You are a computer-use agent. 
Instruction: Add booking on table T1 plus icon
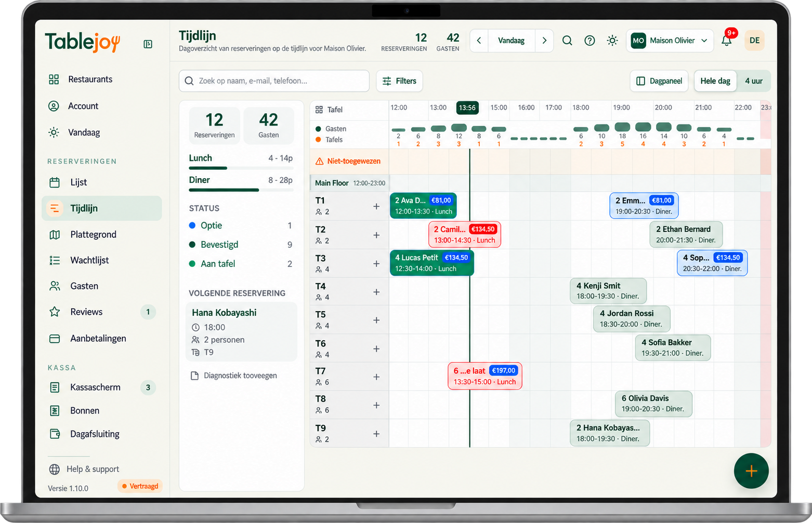(376, 206)
